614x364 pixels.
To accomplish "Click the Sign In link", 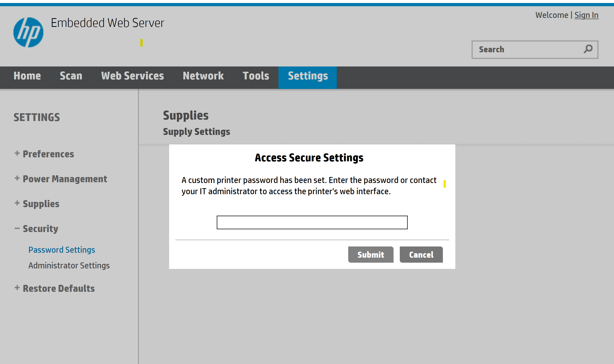I will tap(586, 15).
